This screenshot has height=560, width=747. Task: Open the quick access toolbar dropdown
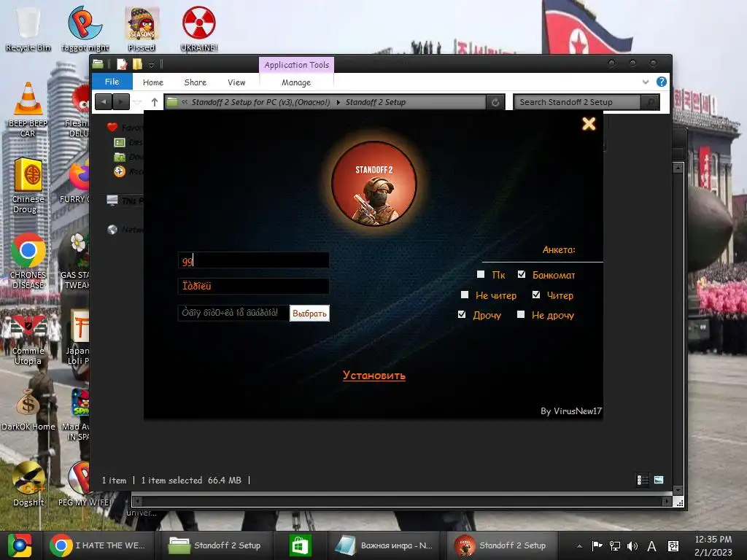click(x=152, y=64)
